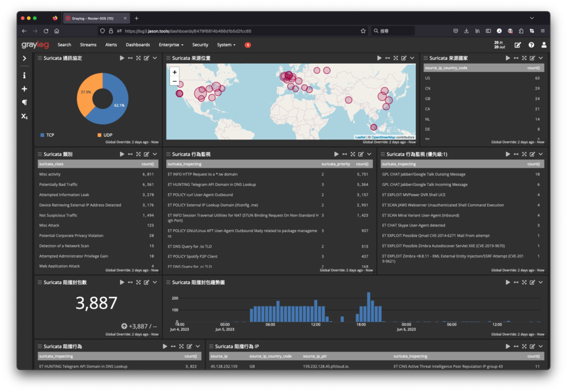The width and height of the screenshot is (567, 392).
Task: Select IP 45.128.232.159 cell
Action: [x=224, y=367]
